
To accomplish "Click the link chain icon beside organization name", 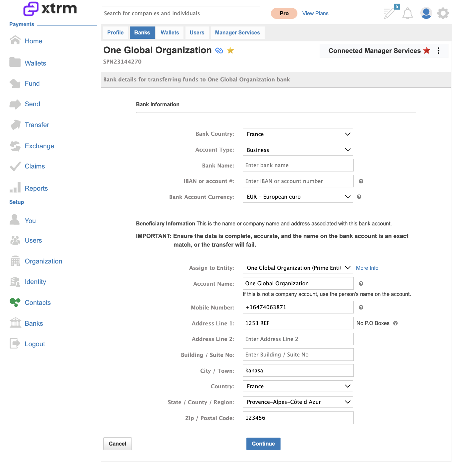I will tap(219, 50).
